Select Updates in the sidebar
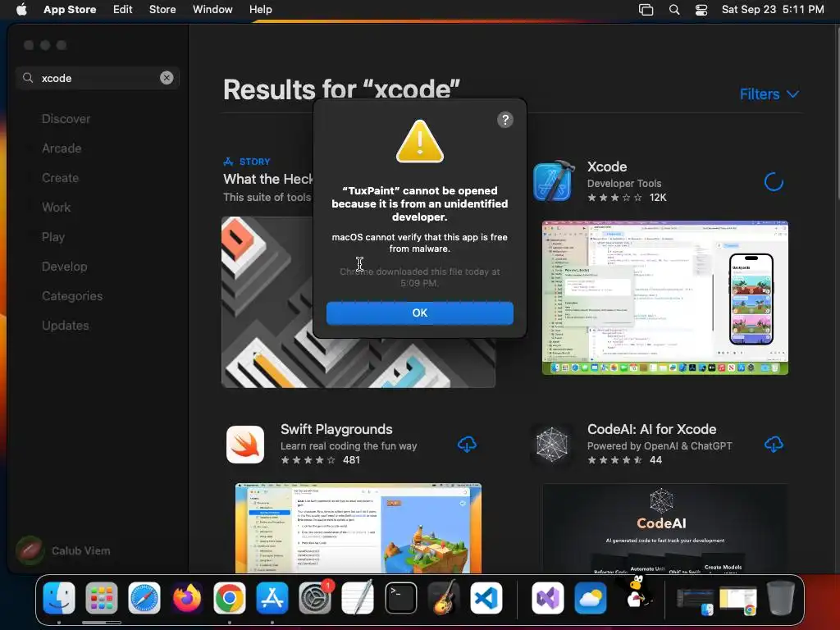The image size is (840, 630). 66,325
